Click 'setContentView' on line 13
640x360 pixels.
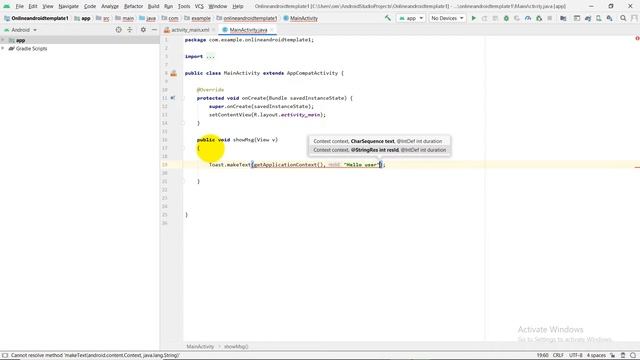pos(230,115)
